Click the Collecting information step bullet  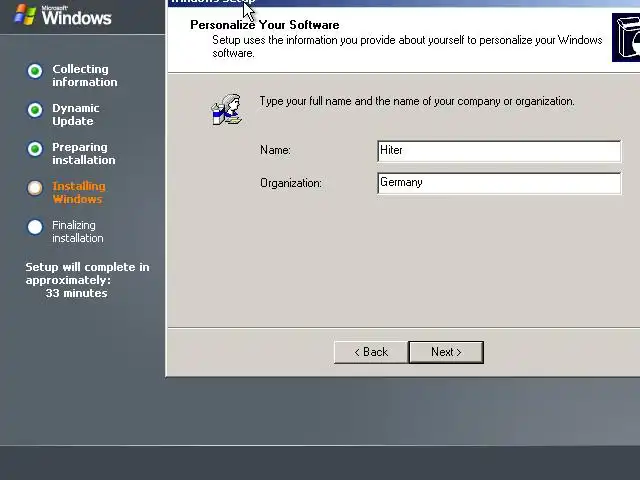pyautogui.click(x=35, y=71)
